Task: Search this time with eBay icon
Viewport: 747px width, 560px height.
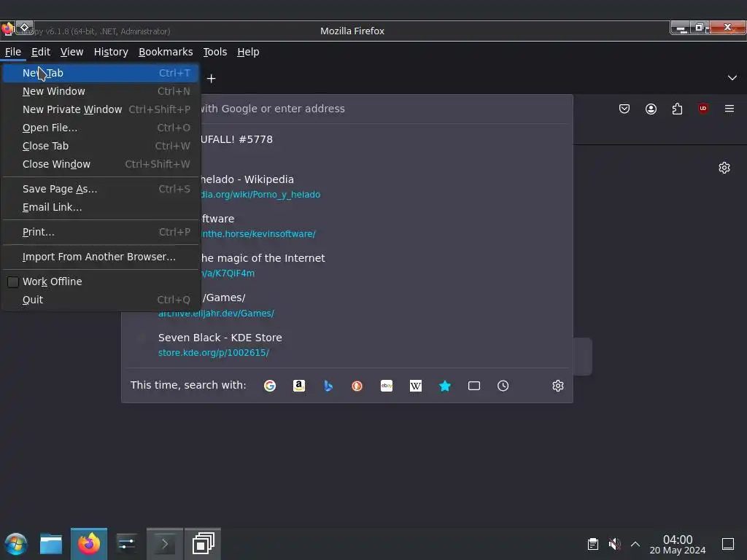Action: [x=387, y=386]
